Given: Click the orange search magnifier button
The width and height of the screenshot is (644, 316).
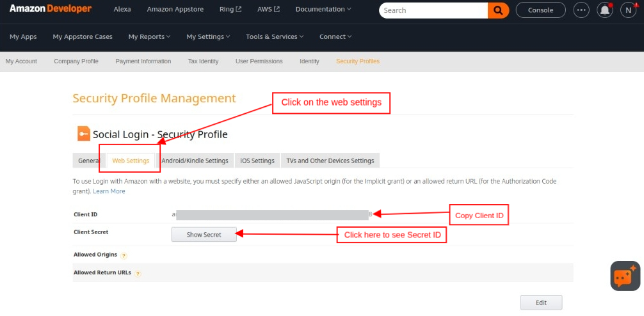Looking at the screenshot, I should click(498, 10).
